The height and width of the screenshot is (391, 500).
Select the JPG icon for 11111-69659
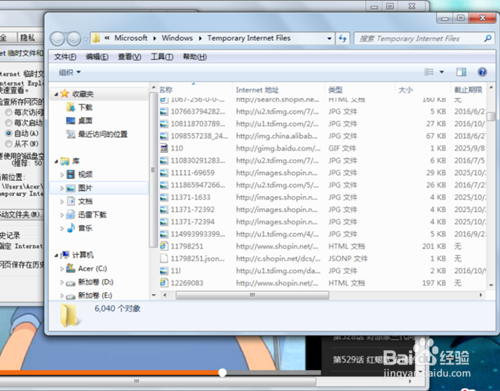tap(164, 173)
